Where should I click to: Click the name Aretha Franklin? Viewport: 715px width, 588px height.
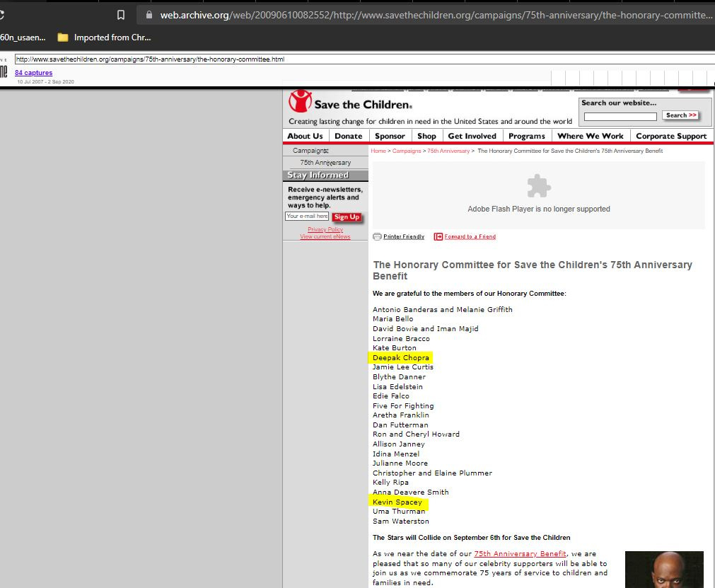pos(401,415)
